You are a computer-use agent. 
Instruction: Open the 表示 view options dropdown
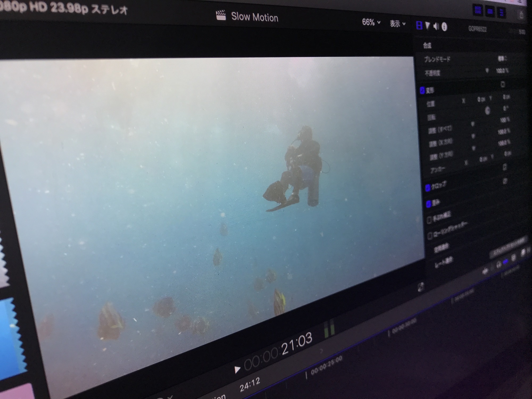[x=398, y=24]
